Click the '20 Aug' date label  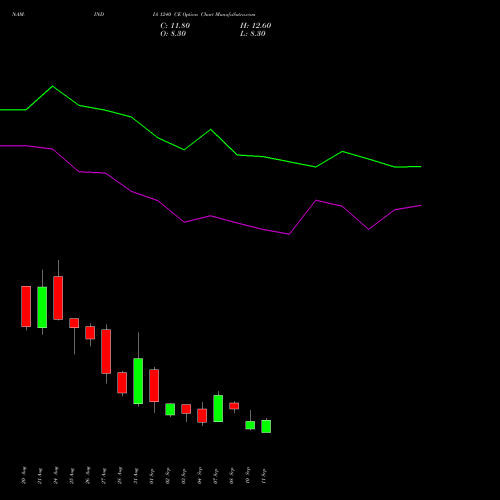[24, 475]
